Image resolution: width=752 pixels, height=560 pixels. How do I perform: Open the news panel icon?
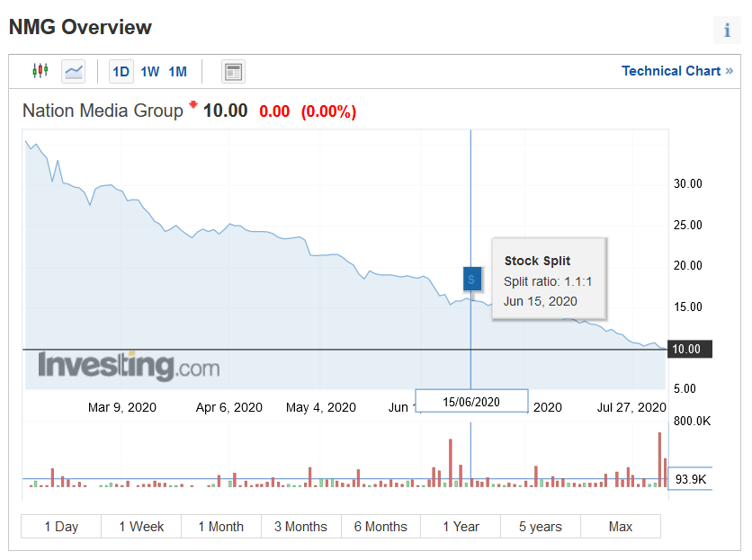tap(234, 71)
